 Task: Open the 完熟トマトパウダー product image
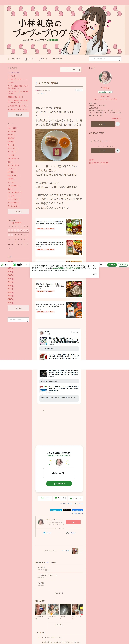[x=74, y=310]
